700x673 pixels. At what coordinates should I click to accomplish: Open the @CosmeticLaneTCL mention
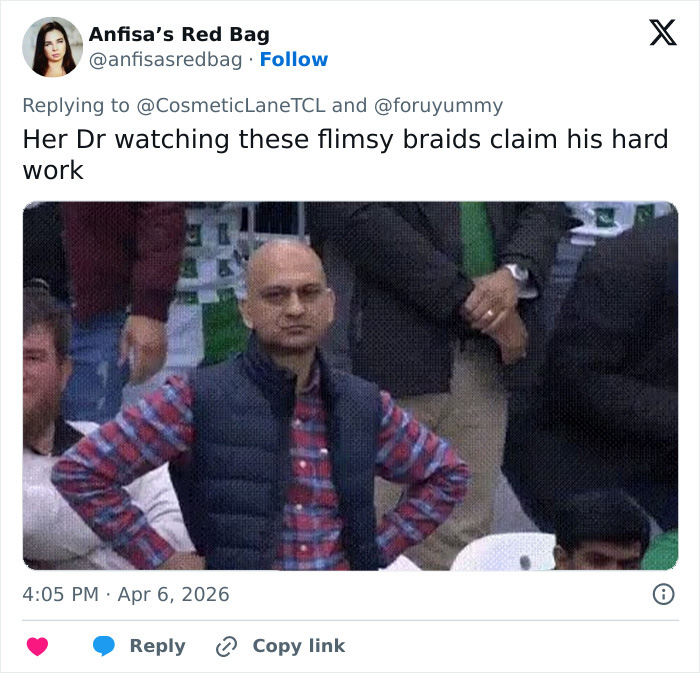click(231, 106)
